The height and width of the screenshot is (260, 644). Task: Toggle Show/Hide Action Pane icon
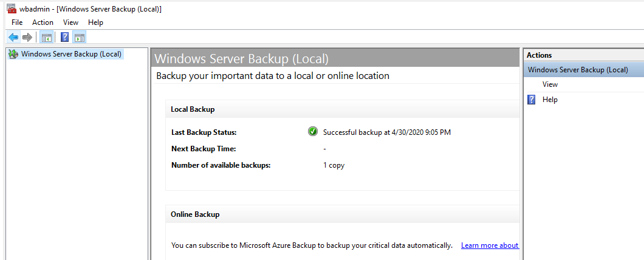79,38
